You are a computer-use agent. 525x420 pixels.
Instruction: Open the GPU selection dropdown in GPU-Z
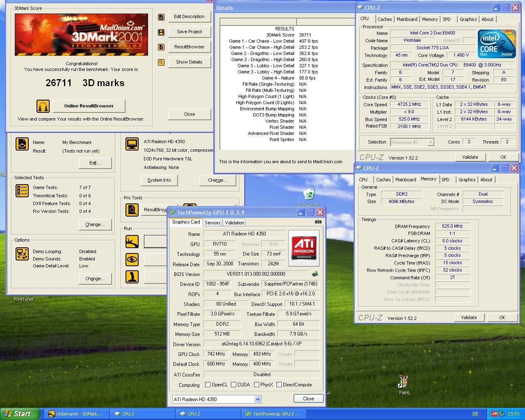(258, 399)
